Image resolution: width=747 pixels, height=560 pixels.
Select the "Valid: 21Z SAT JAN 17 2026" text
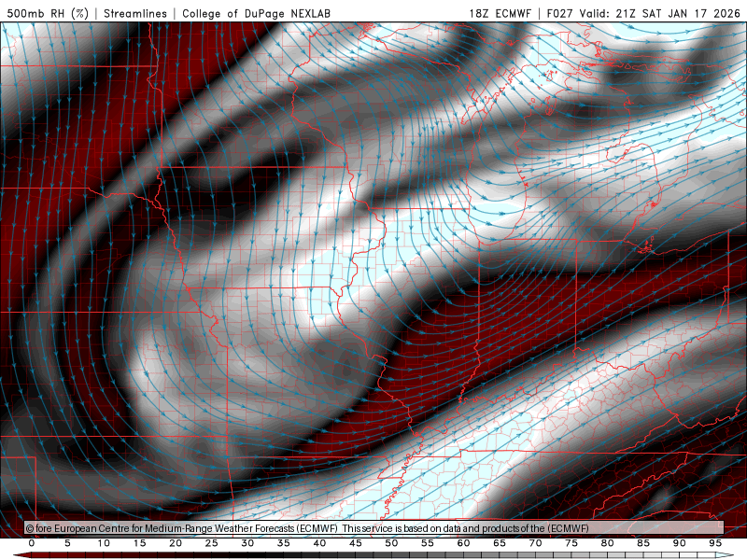click(x=660, y=13)
